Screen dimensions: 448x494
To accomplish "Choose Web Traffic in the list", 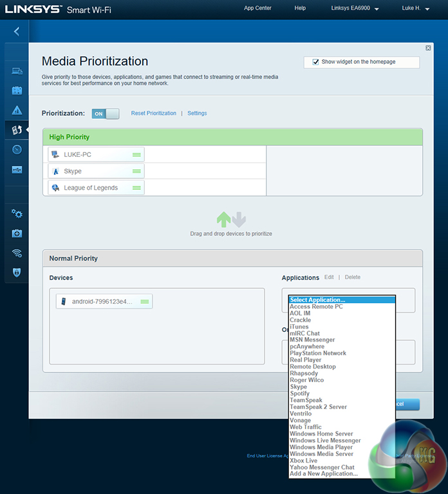I will tap(342, 427).
